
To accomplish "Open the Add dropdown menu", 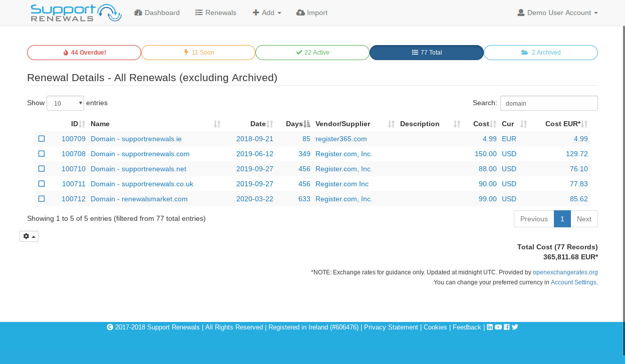I will pos(267,13).
